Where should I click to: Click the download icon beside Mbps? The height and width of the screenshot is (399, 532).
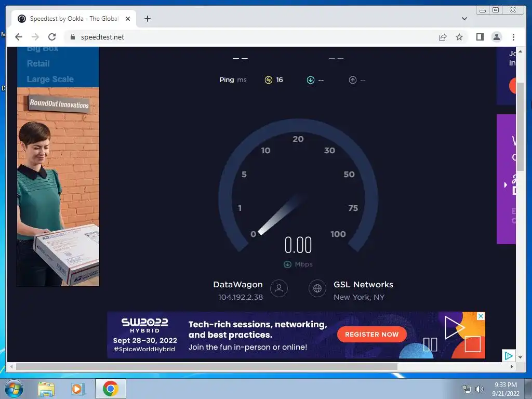click(x=287, y=264)
